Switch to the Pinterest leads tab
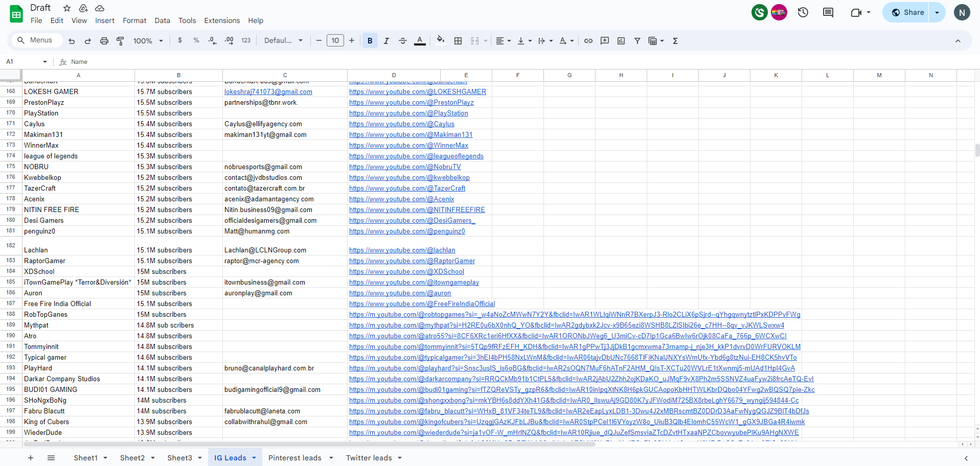 coord(295,458)
